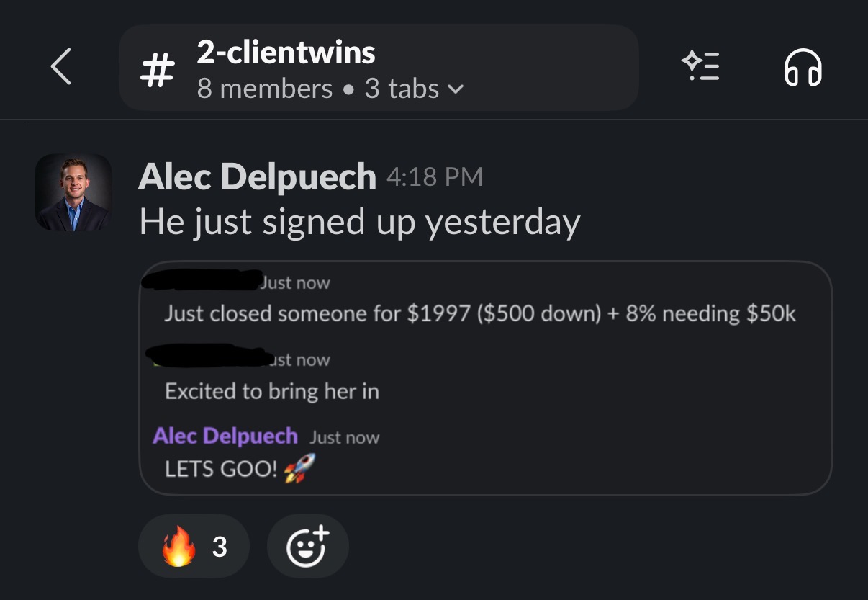Select the message He just signed up yesterday
Viewport: 868px width, 600px height.
[359, 222]
